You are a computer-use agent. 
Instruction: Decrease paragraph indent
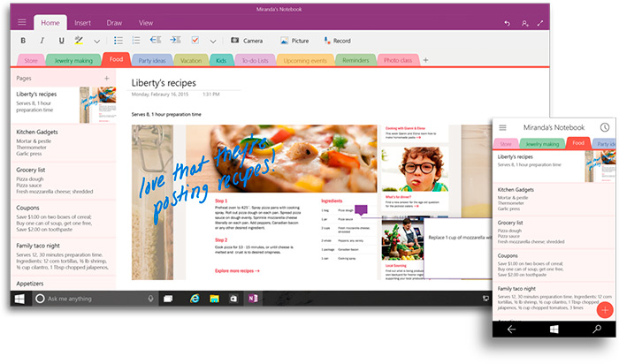tap(156, 41)
